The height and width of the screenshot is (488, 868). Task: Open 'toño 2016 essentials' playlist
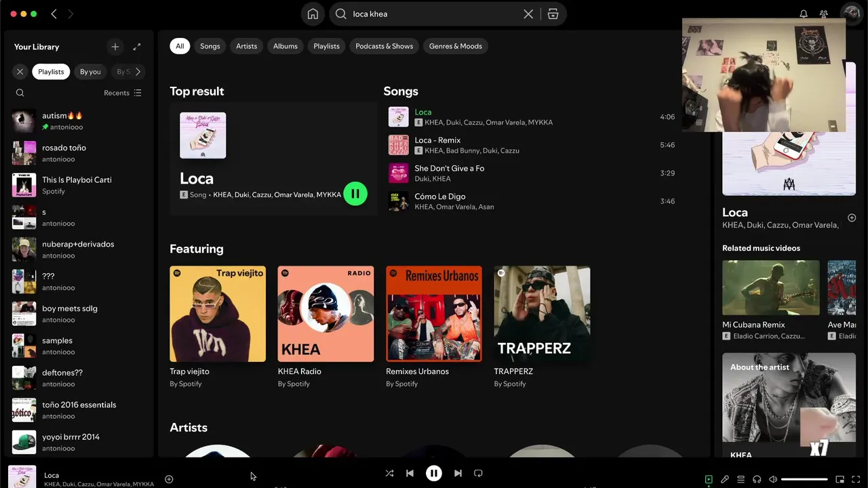pos(79,410)
